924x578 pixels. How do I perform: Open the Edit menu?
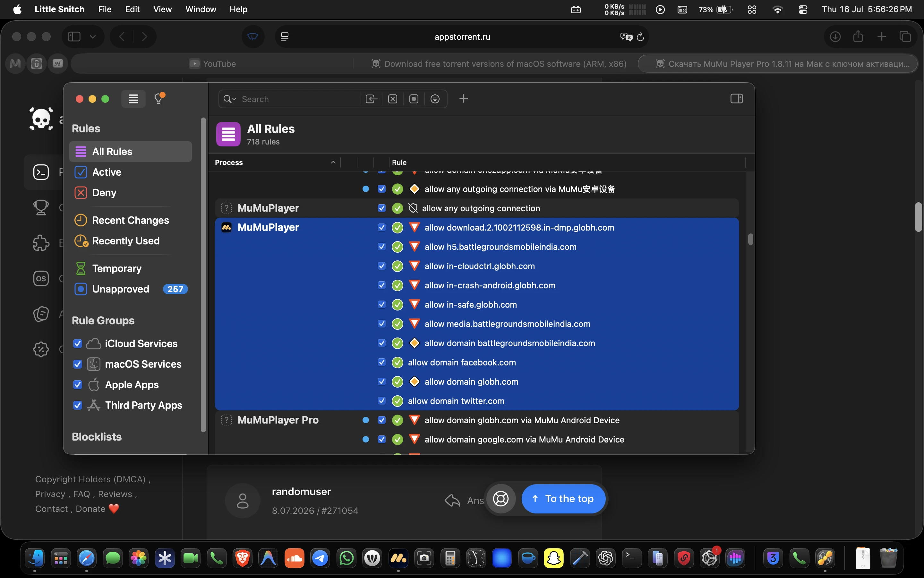pyautogui.click(x=132, y=9)
